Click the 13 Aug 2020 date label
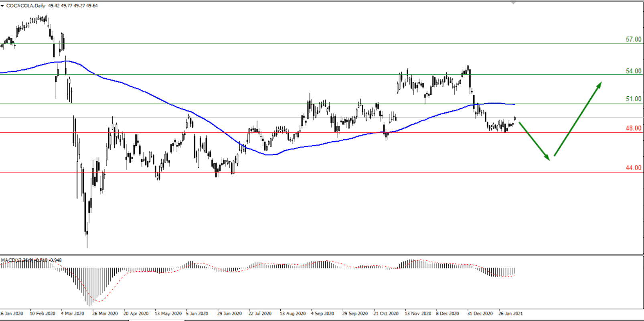 pos(293,313)
